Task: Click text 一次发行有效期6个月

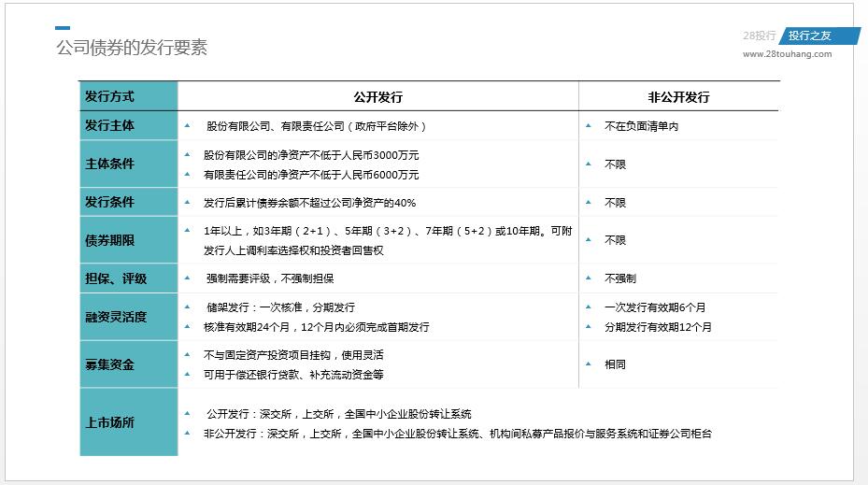Action: click(x=655, y=307)
